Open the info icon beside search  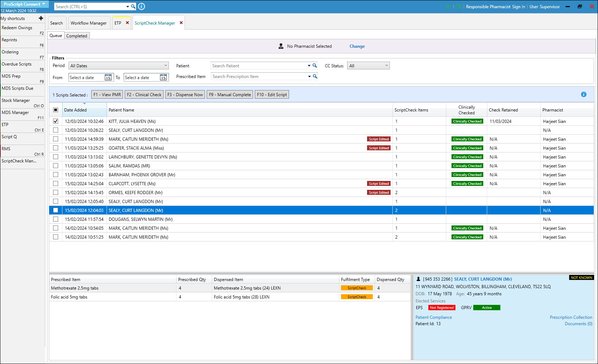pos(141,6)
